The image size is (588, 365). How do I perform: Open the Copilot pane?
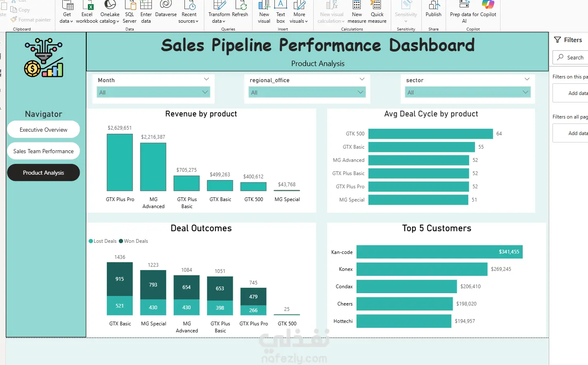point(488,9)
